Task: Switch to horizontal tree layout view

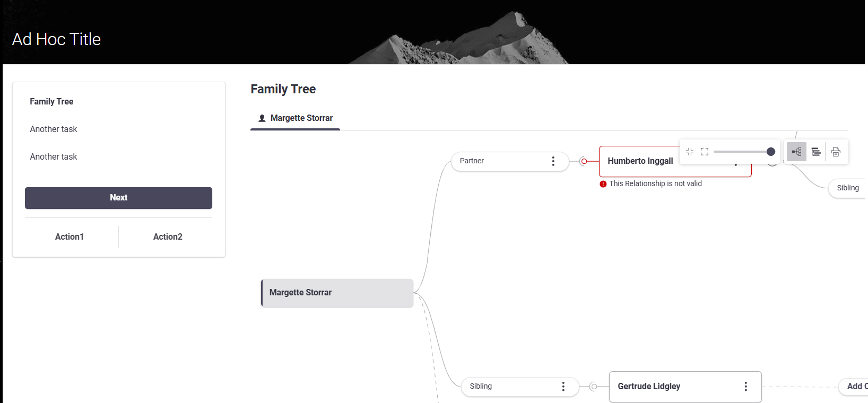Action: click(796, 152)
